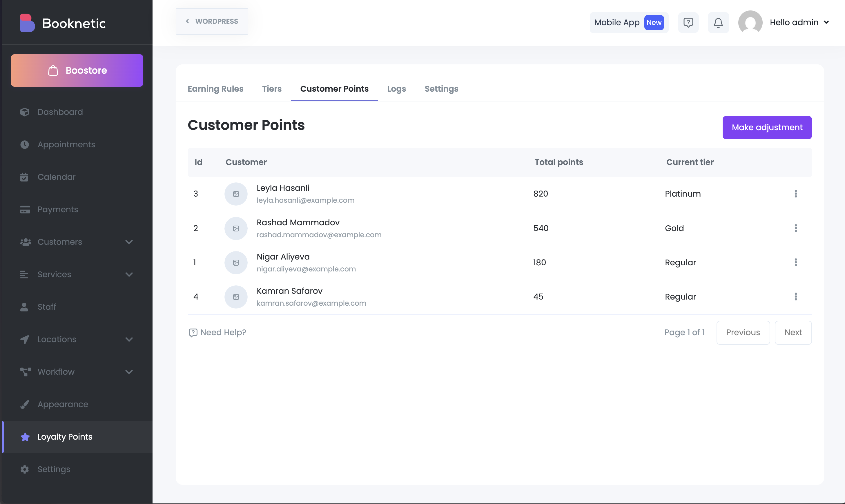Click the Make adjustment button
845x504 pixels.
[766, 127]
